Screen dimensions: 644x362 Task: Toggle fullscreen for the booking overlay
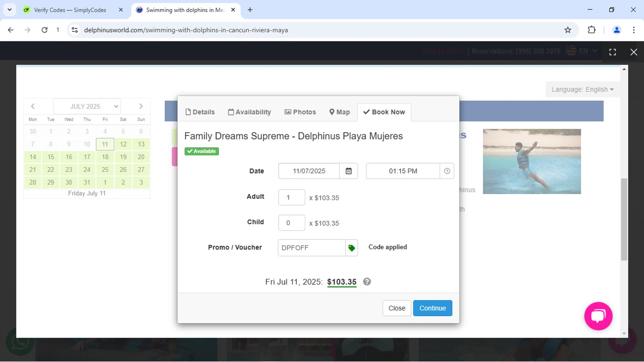click(x=613, y=52)
